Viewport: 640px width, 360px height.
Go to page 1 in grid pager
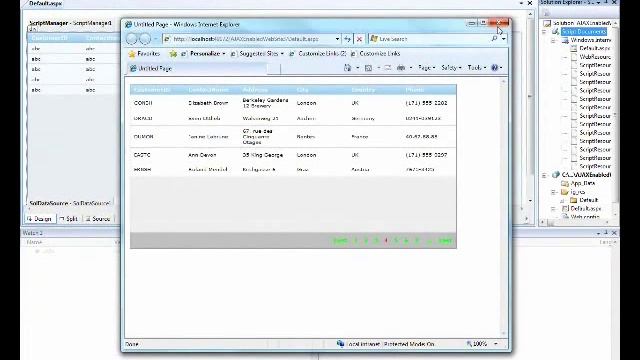[x=356, y=240]
